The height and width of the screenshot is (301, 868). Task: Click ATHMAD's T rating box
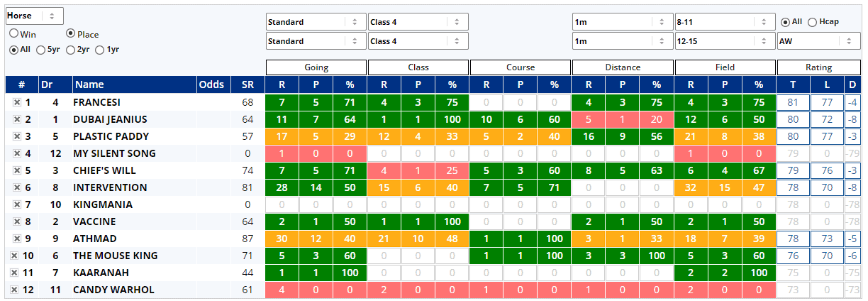(x=792, y=239)
